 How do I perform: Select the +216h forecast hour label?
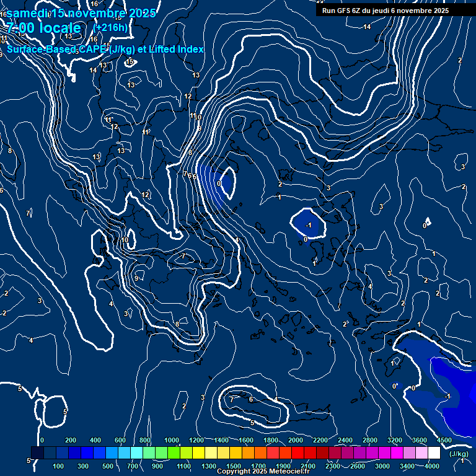pos(110,27)
